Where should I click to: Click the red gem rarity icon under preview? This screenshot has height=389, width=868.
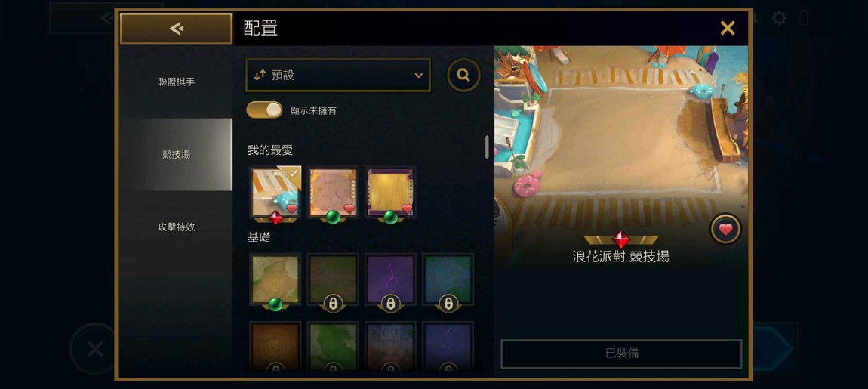point(621,239)
